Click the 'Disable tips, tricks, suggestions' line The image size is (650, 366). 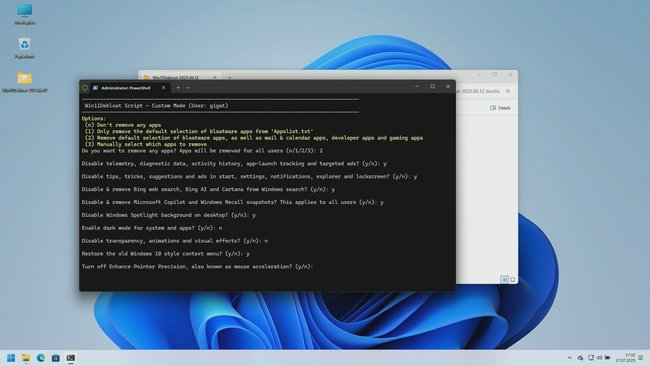click(x=249, y=177)
